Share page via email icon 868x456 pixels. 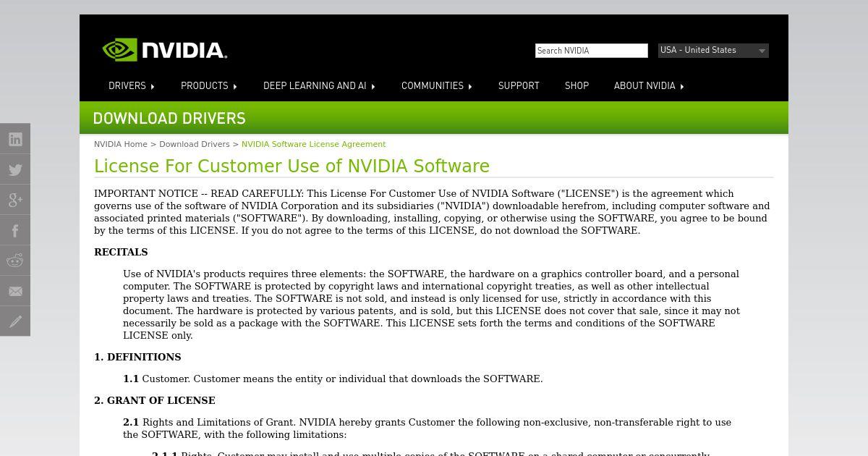(15, 291)
